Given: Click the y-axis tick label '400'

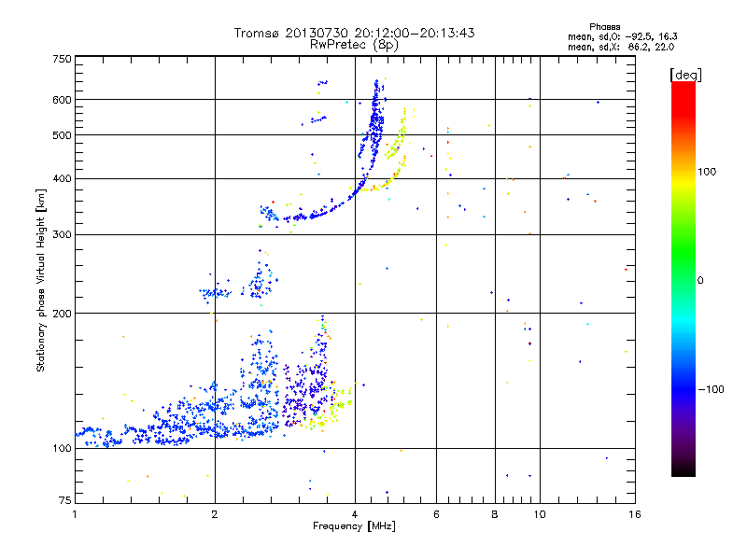Looking at the screenshot, I should [62, 178].
